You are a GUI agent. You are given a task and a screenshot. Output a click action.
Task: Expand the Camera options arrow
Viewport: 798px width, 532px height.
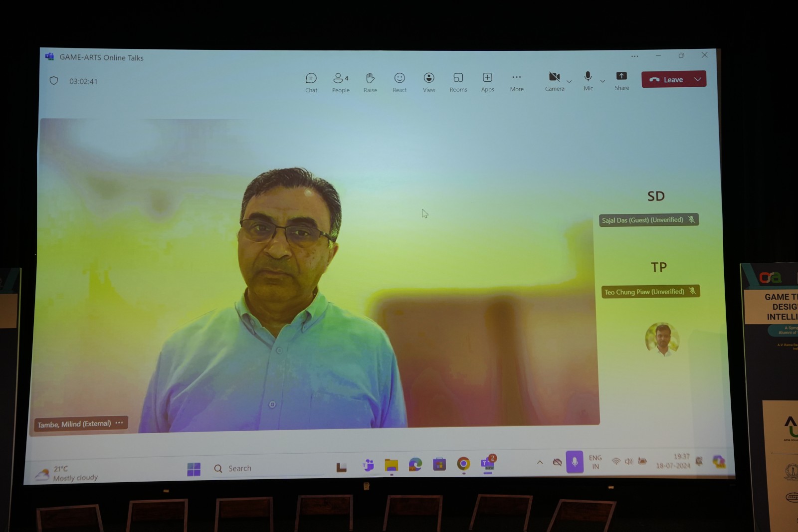point(569,81)
